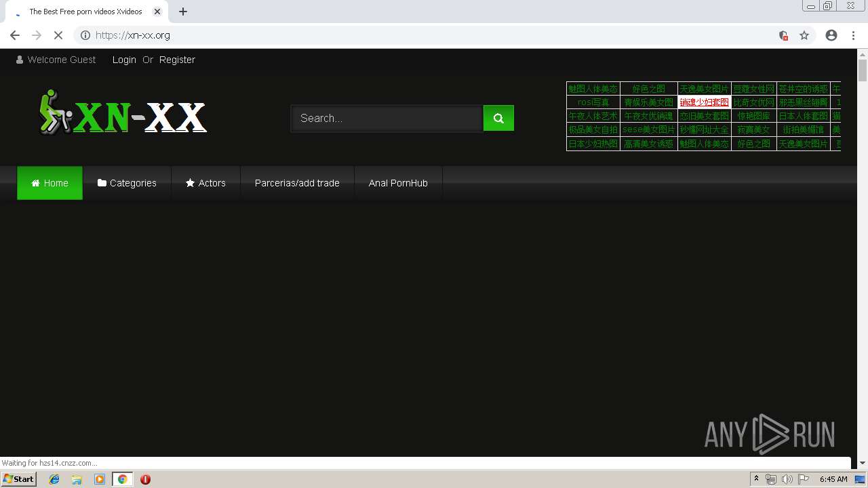Click the scrollbar down arrow
Screen dimensions: 868x488
pos(863,463)
